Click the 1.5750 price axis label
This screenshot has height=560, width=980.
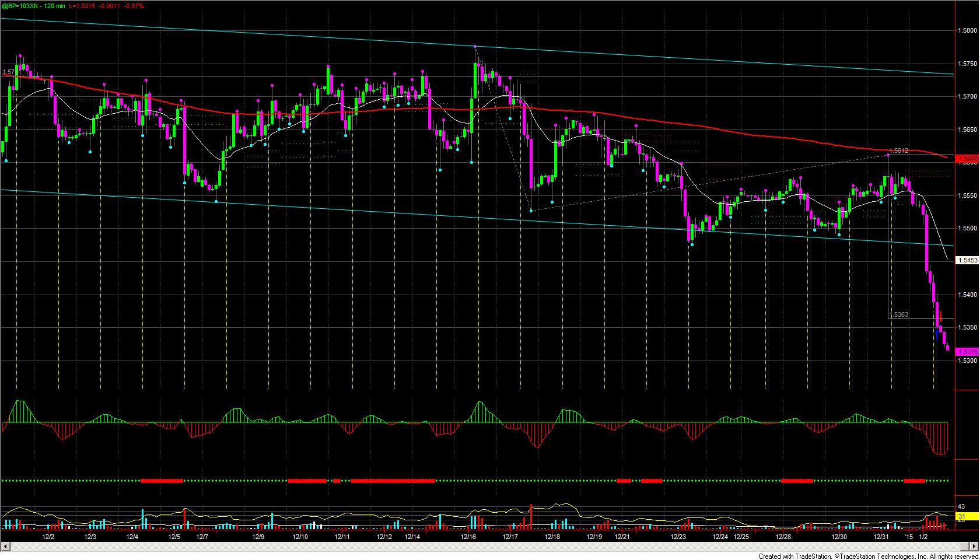(x=968, y=64)
